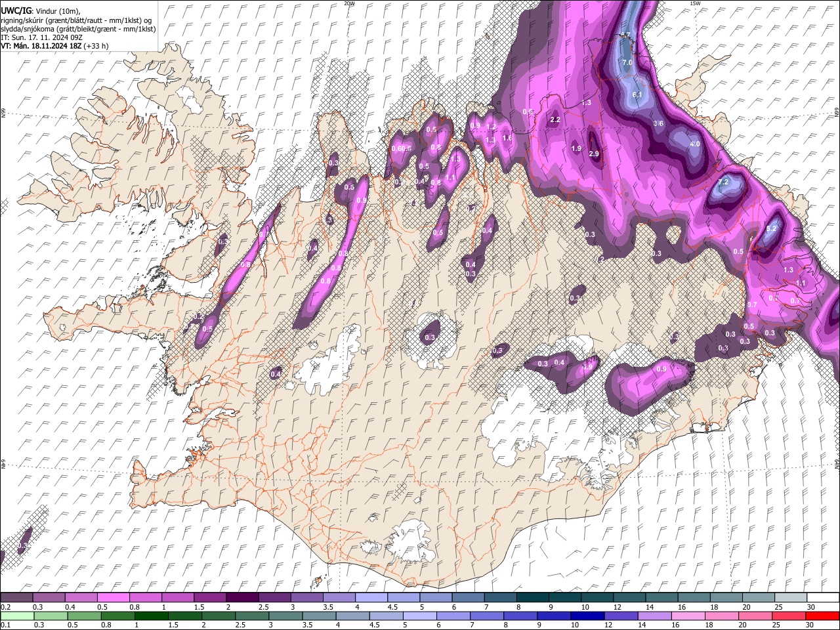
Task: Click the upper legend swatch between 0.2 and 0.3
Action: pyautogui.click(x=16, y=597)
